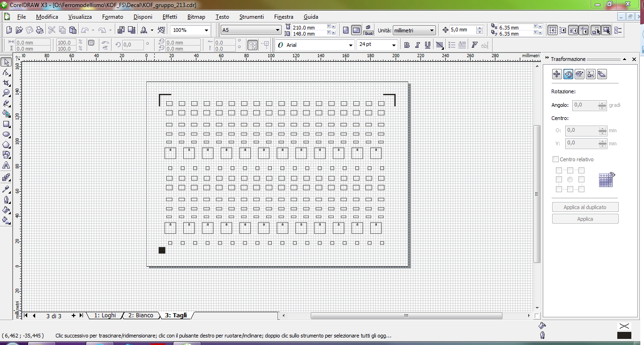The width and height of the screenshot is (644, 345).
Task: Open the zoom level 100% dropdown
Action: pos(206,30)
